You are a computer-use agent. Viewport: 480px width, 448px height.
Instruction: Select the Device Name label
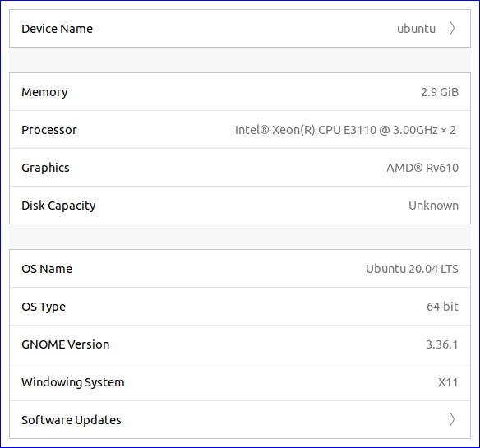[x=57, y=29]
